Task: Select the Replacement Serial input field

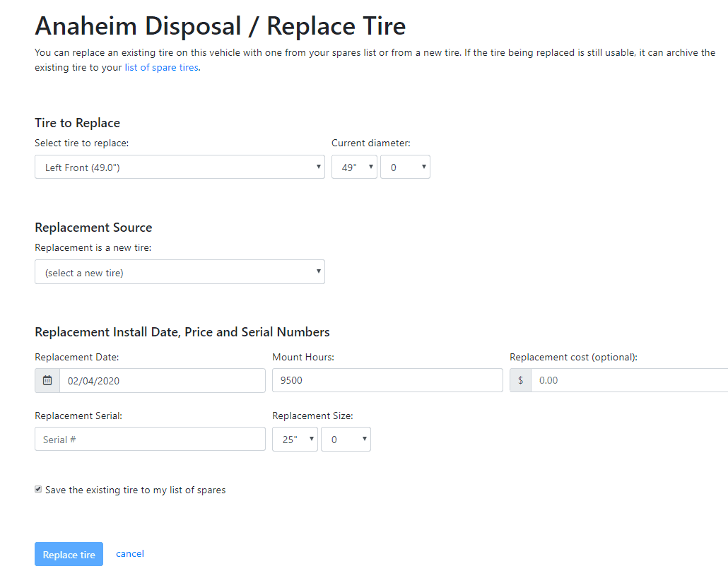Action: (150, 439)
